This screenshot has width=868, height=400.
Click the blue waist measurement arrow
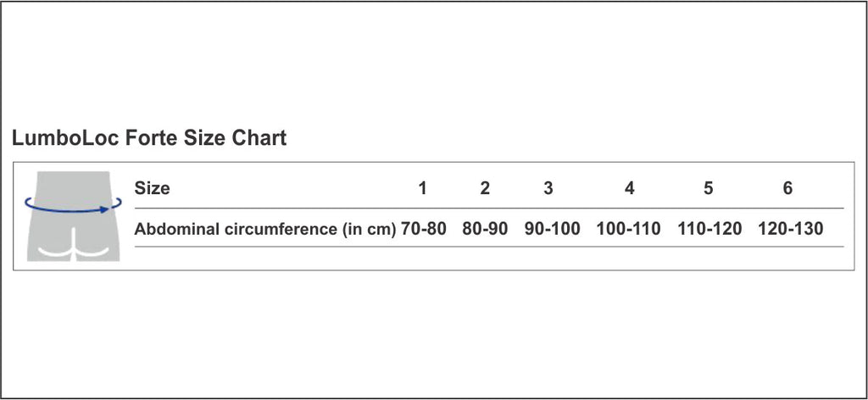[x=73, y=205]
